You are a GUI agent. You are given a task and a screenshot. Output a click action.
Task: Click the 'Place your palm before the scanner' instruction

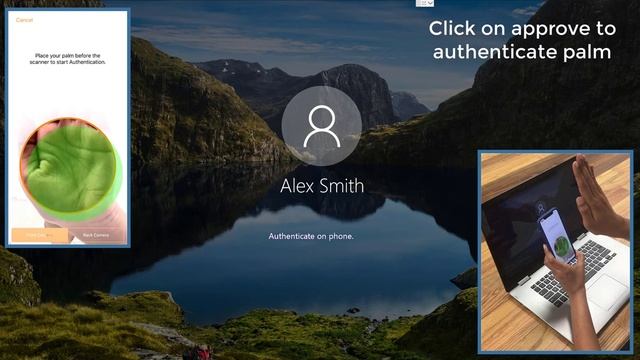tap(68, 59)
